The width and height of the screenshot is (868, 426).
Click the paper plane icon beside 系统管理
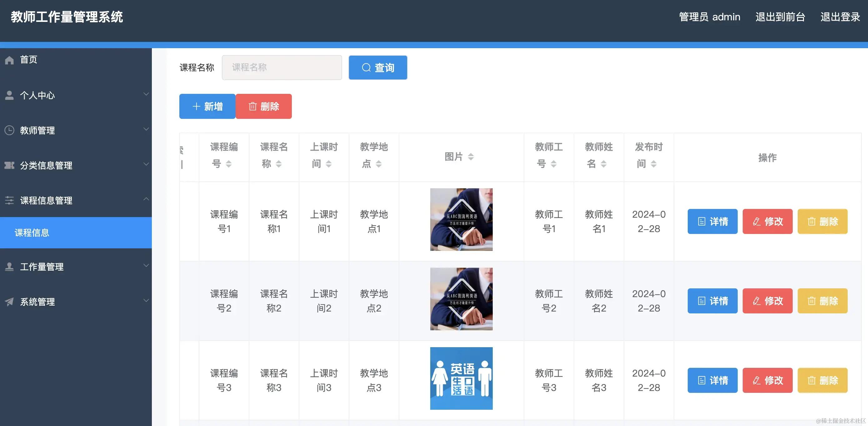(x=9, y=302)
